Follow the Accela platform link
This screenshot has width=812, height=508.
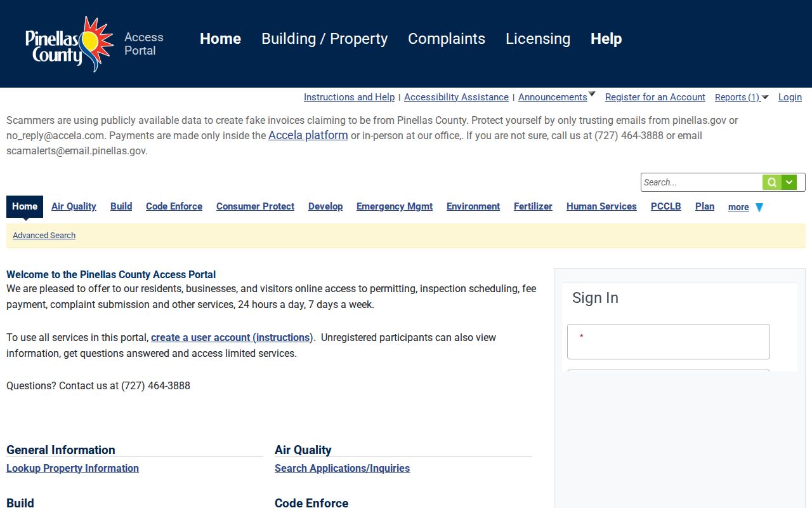pyautogui.click(x=308, y=135)
